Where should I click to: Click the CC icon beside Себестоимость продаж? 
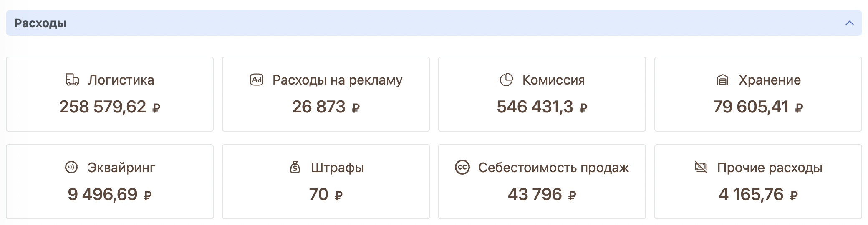pos(462,167)
